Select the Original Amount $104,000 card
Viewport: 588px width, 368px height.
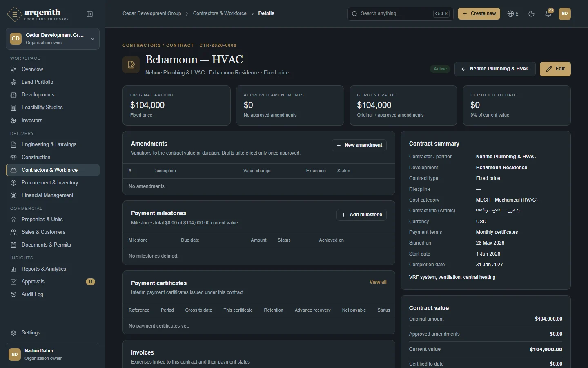pos(176,105)
